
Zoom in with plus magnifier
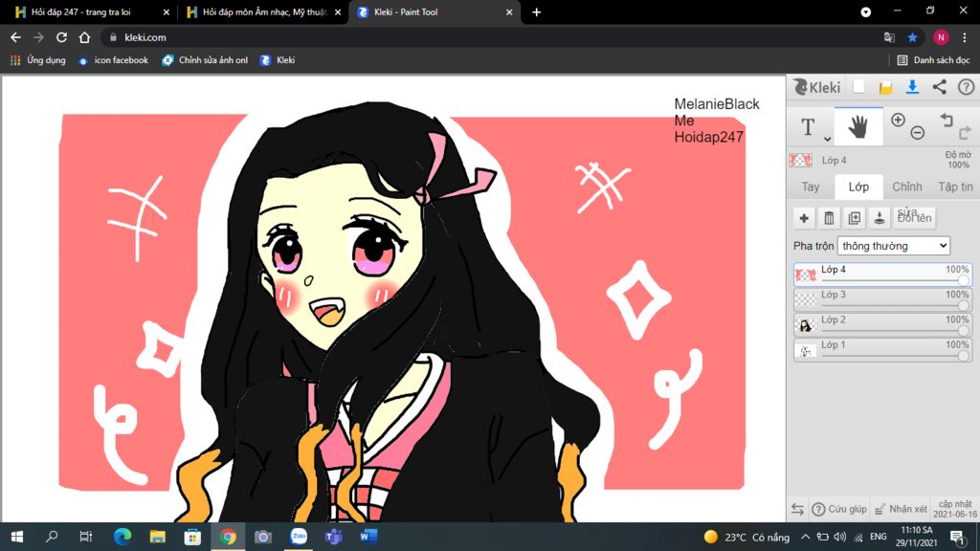[898, 120]
